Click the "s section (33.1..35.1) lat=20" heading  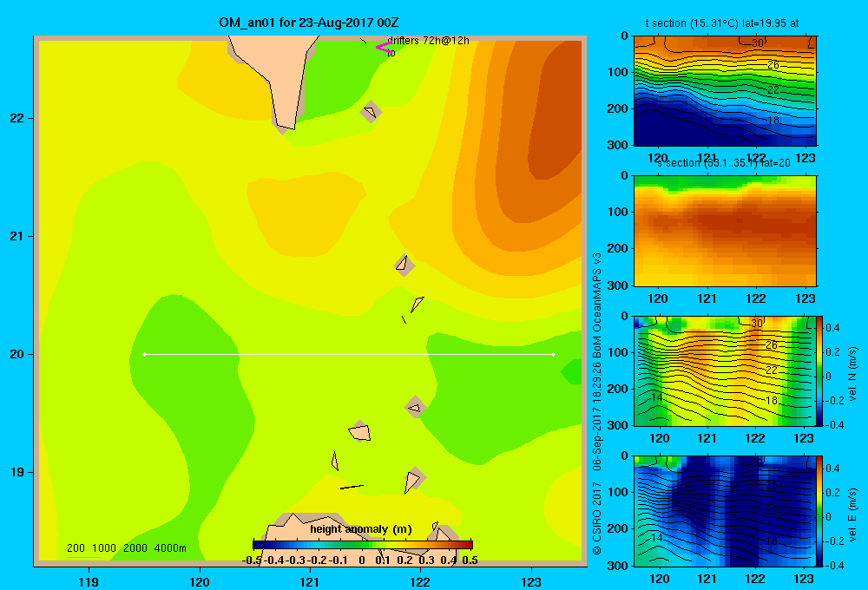coord(723,163)
